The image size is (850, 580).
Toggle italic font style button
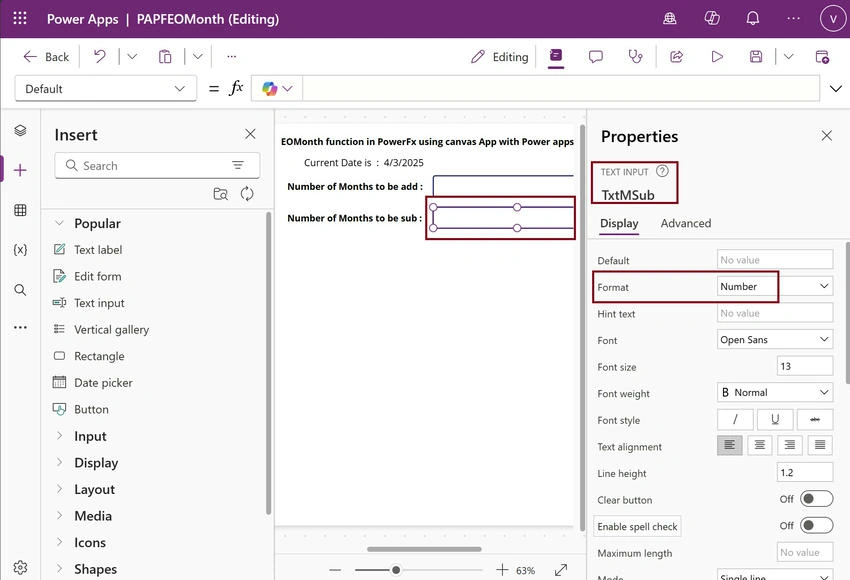click(735, 420)
